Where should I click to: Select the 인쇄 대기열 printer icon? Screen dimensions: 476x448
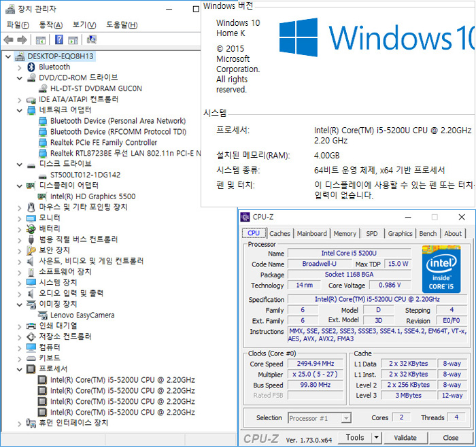click(x=31, y=326)
